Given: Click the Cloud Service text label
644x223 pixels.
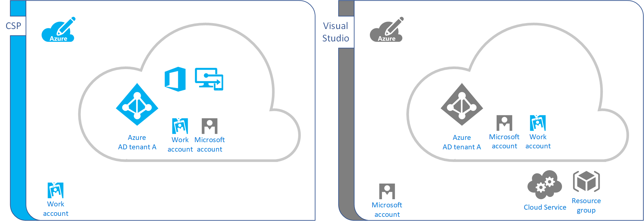Looking at the screenshot, I should click(x=545, y=207).
